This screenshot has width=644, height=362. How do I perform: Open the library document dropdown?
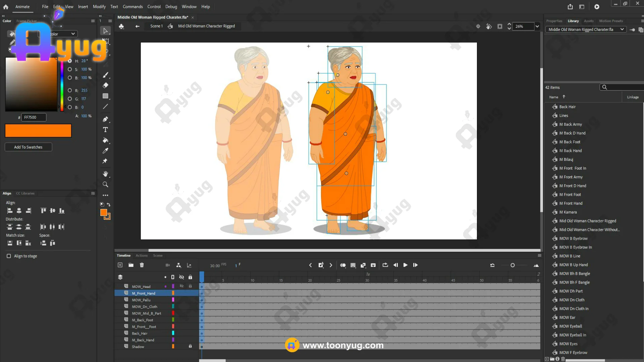[622, 29]
